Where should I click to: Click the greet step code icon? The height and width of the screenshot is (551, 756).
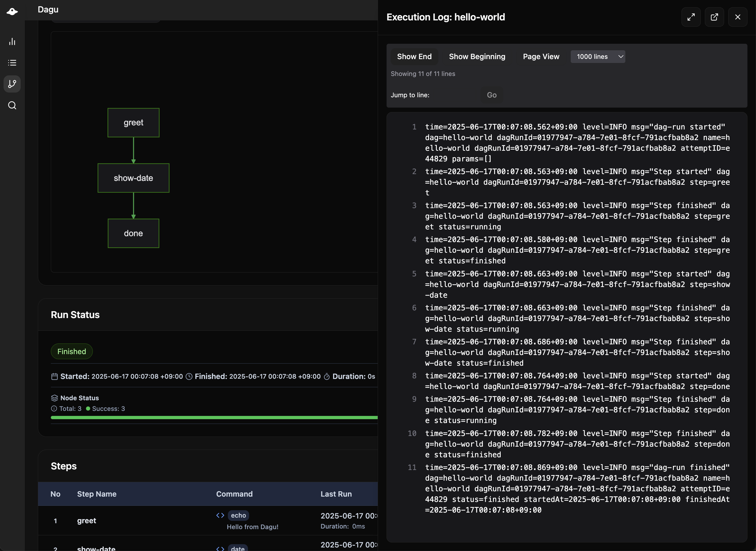coord(220,515)
